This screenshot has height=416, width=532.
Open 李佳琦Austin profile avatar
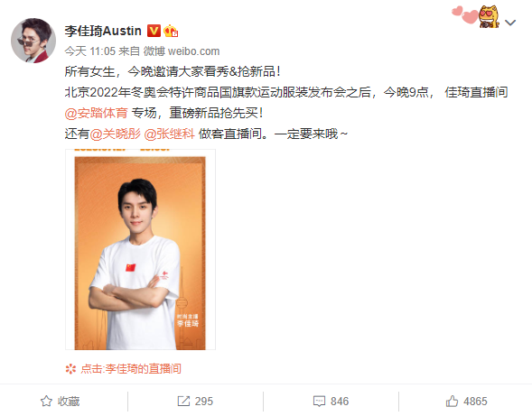(33, 41)
